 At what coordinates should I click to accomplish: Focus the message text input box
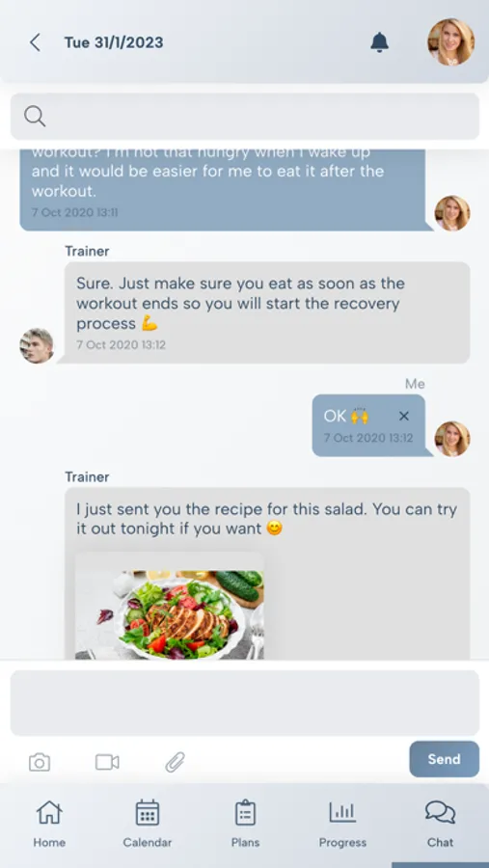pos(245,703)
